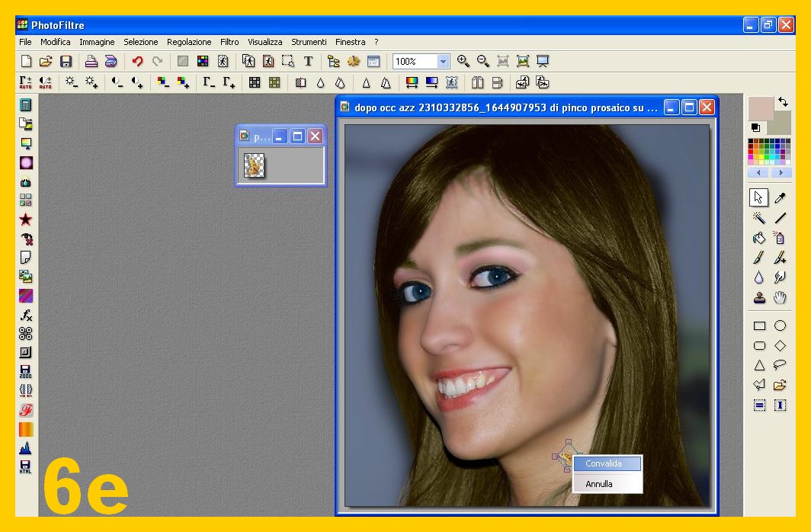This screenshot has width=811, height=532.
Task: Click Annulla in the context menu
Action: point(599,484)
